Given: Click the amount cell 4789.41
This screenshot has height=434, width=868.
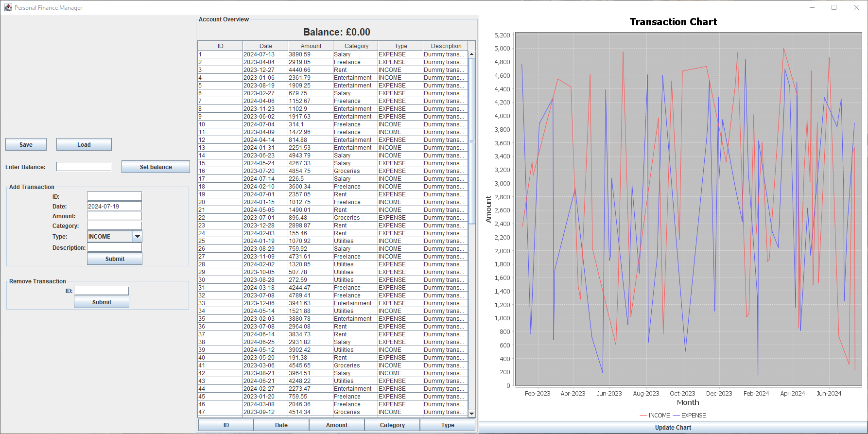Looking at the screenshot, I should coord(311,295).
